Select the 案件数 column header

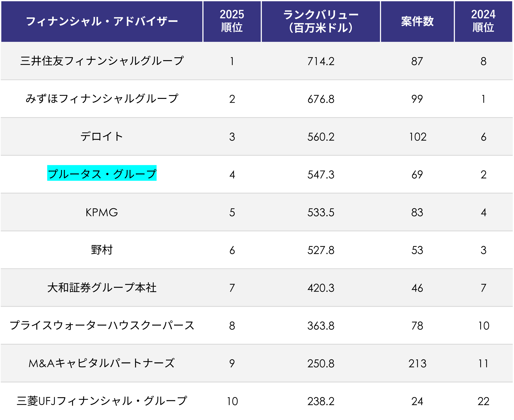click(x=417, y=22)
